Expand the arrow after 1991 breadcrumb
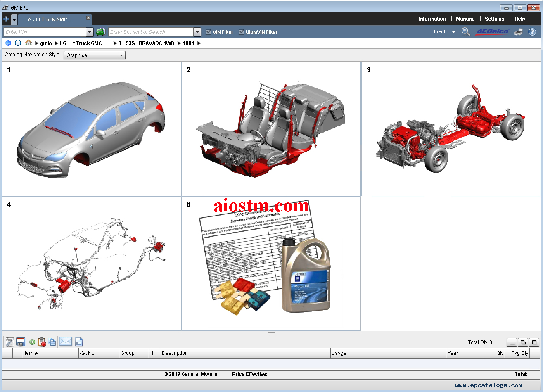This screenshot has width=543, height=392. pos(199,43)
